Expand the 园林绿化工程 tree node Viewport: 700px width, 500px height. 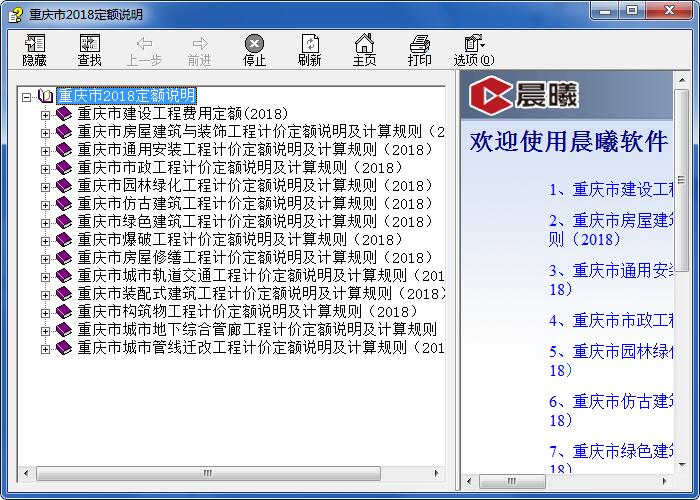pyautogui.click(x=45, y=187)
